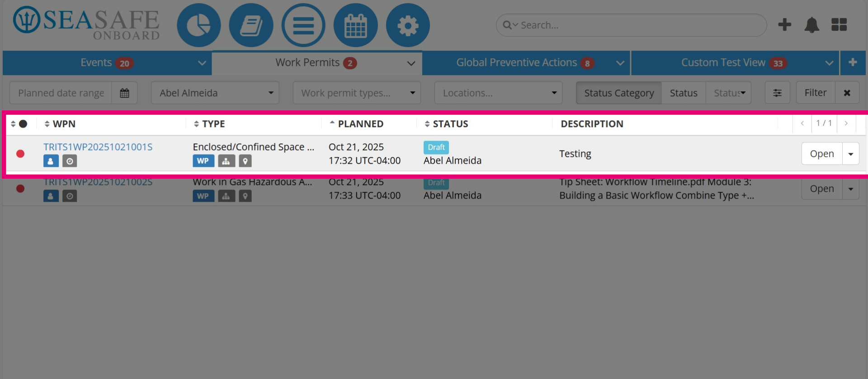Screen dimensions: 868x379
Task: Expand Open button arrow for Tip Sheet row
Action: (851, 189)
